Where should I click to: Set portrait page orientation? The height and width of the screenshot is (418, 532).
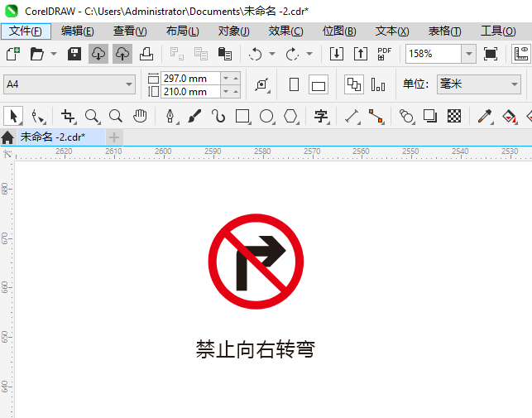tap(295, 84)
